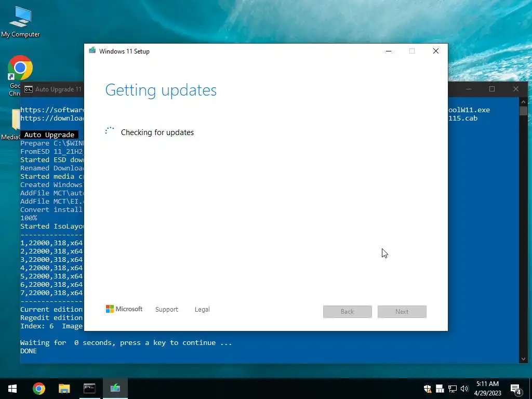Click the '100%' console line

[x=29, y=218]
